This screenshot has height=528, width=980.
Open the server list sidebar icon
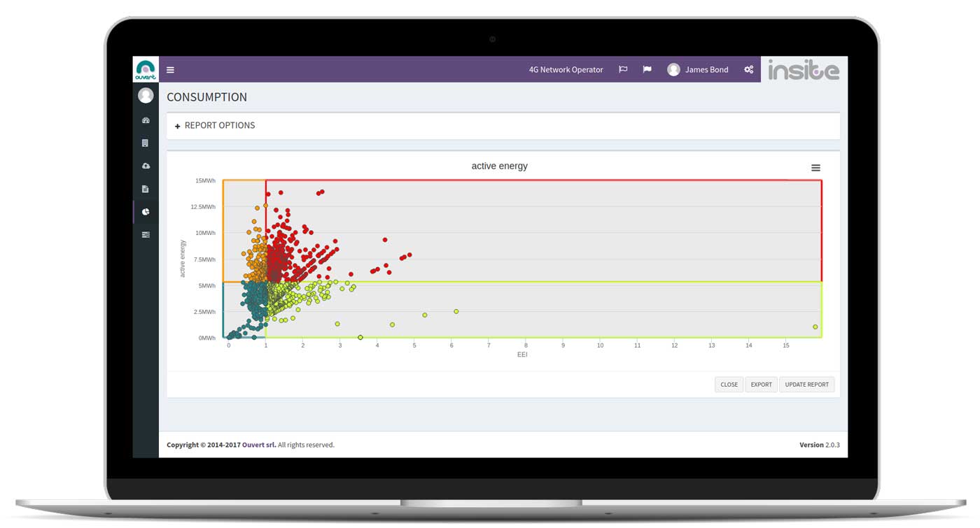pos(146,235)
